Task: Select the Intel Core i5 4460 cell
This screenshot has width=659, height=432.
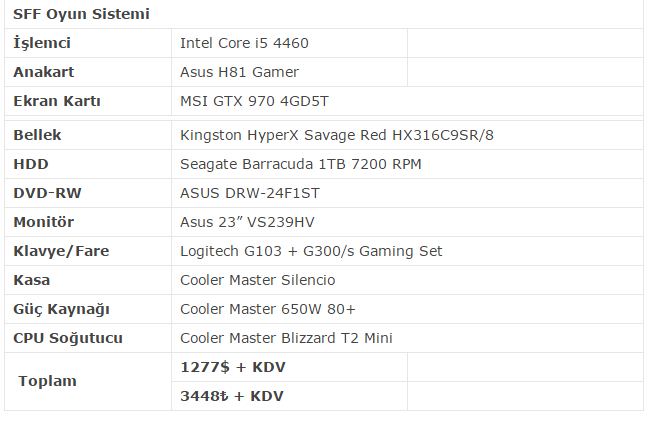Action: pos(289,43)
